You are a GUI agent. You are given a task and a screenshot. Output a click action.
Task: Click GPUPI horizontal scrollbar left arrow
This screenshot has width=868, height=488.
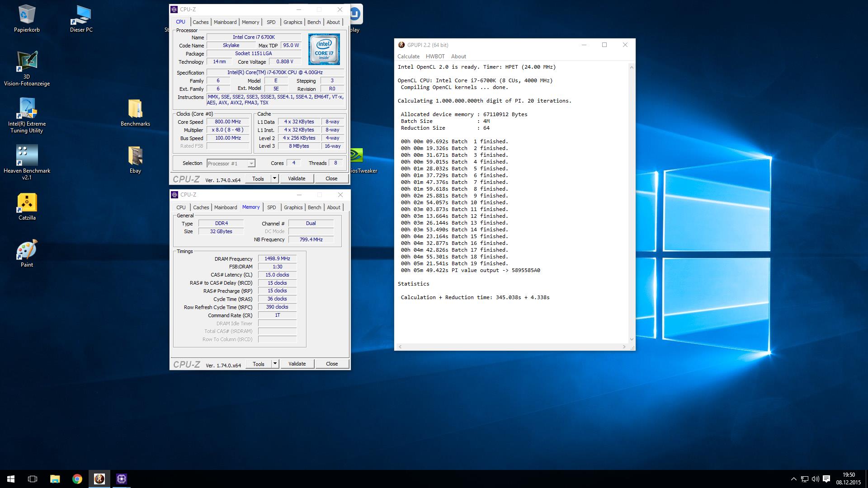[400, 347]
